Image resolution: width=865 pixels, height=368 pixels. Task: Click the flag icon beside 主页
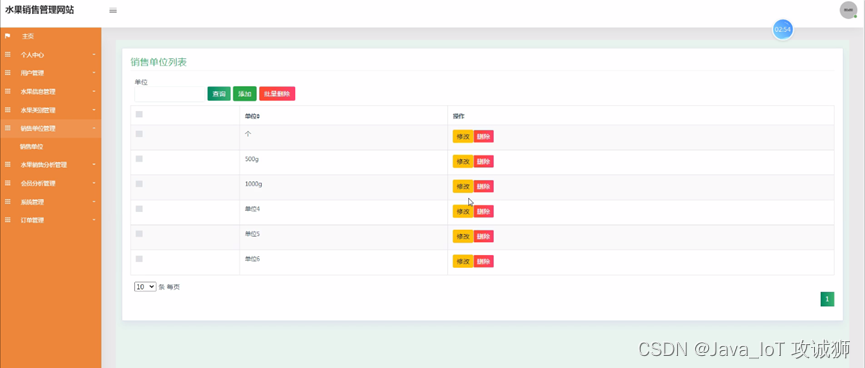[x=8, y=36]
